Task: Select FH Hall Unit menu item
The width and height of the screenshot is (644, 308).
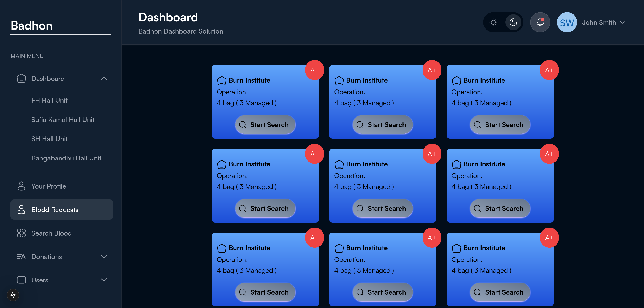Action: [49, 100]
